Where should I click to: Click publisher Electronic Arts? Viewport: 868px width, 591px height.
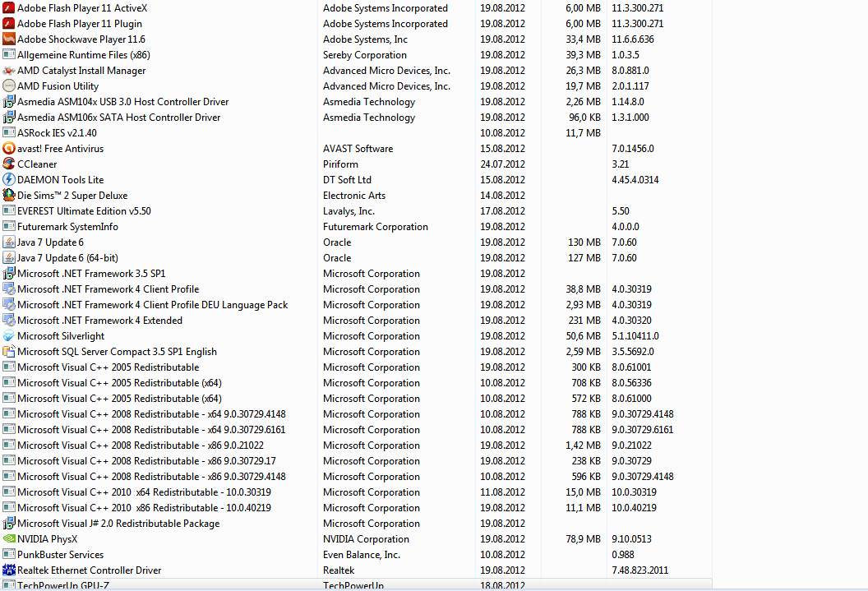point(354,195)
